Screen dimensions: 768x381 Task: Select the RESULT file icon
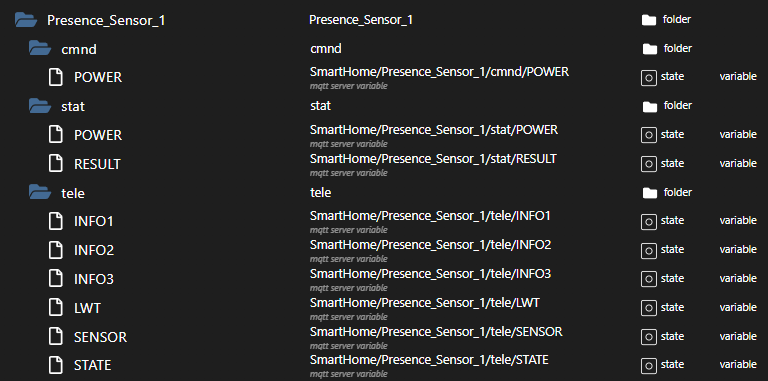click(56, 164)
